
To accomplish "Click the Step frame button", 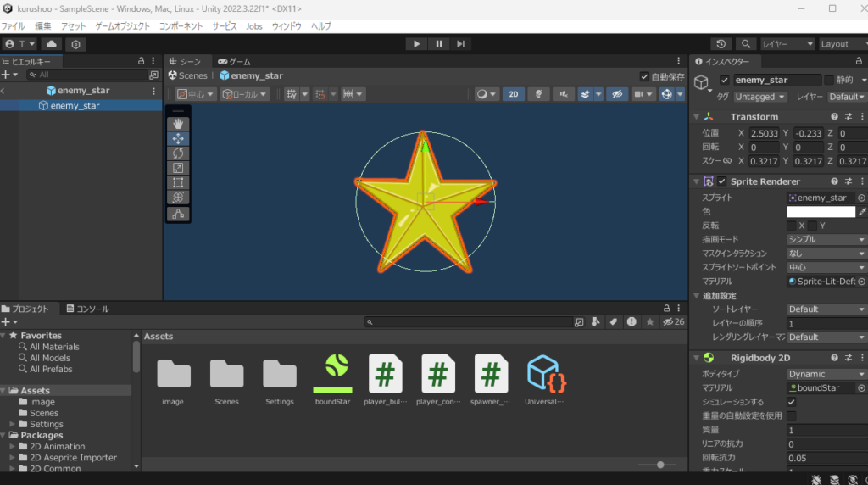I will click(x=460, y=44).
